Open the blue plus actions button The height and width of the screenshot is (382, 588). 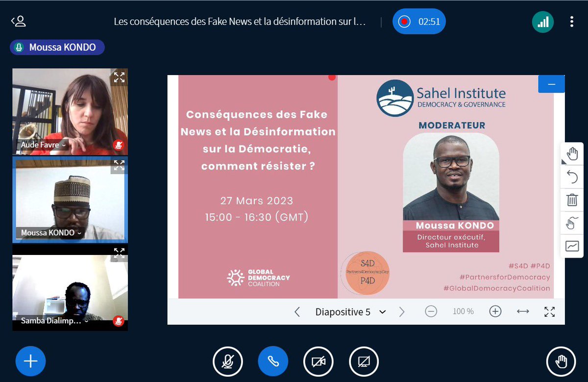[x=30, y=361]
